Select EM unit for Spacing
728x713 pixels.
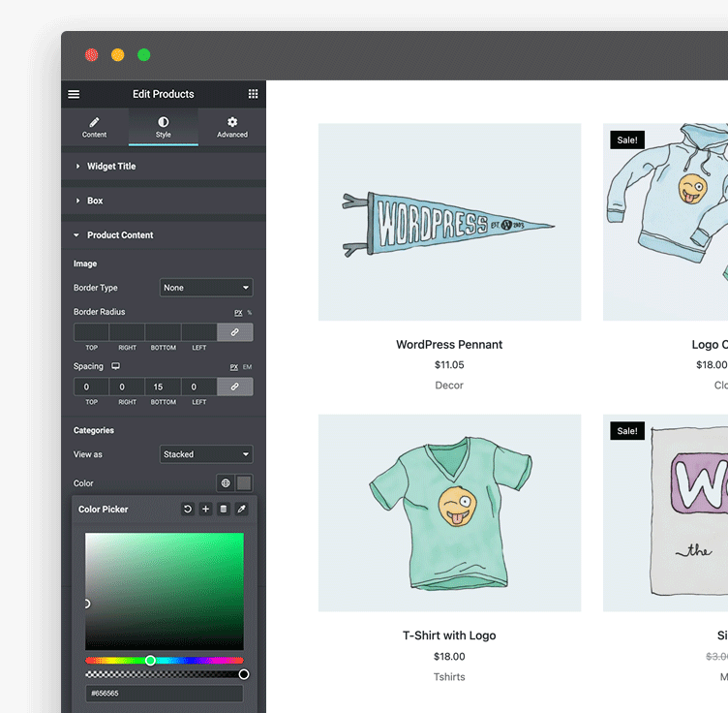pyautogui.click(x=247, y=367)
